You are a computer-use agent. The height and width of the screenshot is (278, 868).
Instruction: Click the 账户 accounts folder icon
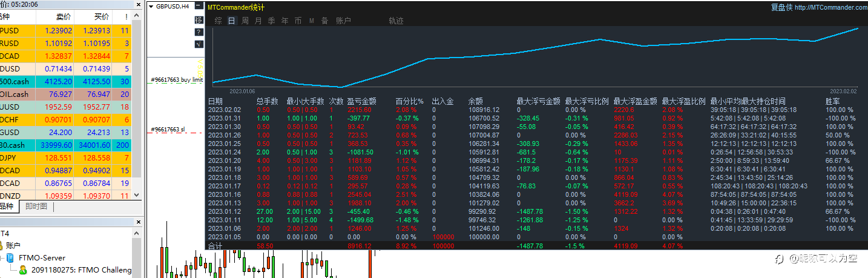(2, 245)
